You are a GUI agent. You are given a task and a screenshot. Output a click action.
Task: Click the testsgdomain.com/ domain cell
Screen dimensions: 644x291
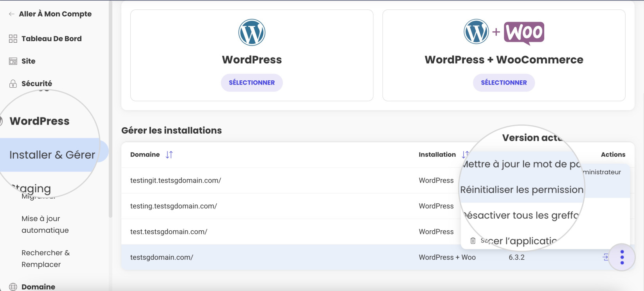(162, 257)
